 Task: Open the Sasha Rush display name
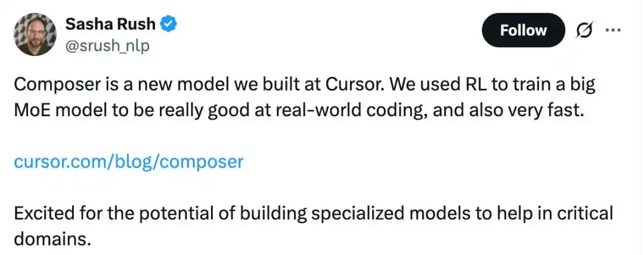(x=110, y=24)
